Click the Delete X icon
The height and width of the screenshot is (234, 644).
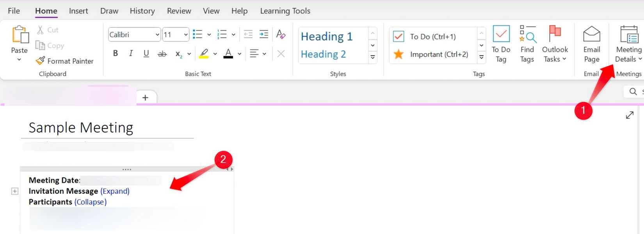281,54
